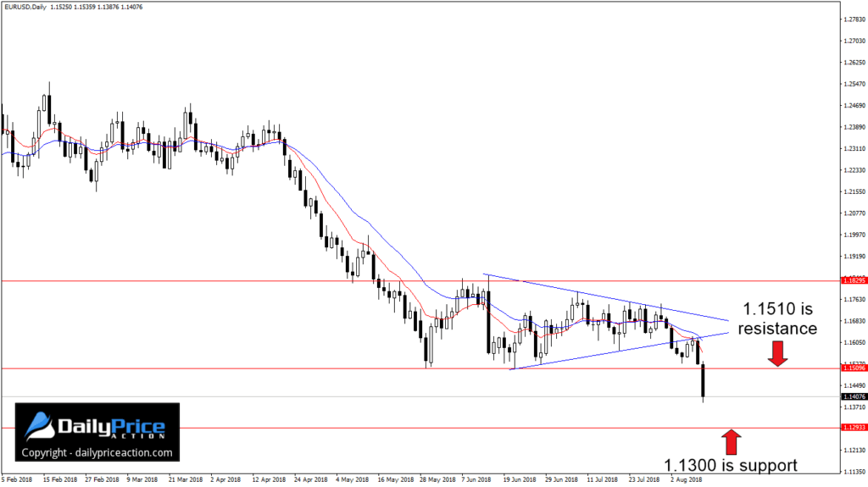Screen dimensions: 868x487
Task: Select the red 1.12933 price tag
Action: click(x=854, y=428)
